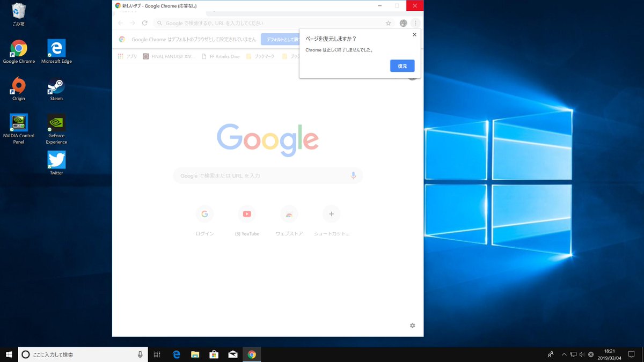Click the taskbar search box
Image resolution: width=644 pixels, height=362 pixels.
[x=84, y=354]
